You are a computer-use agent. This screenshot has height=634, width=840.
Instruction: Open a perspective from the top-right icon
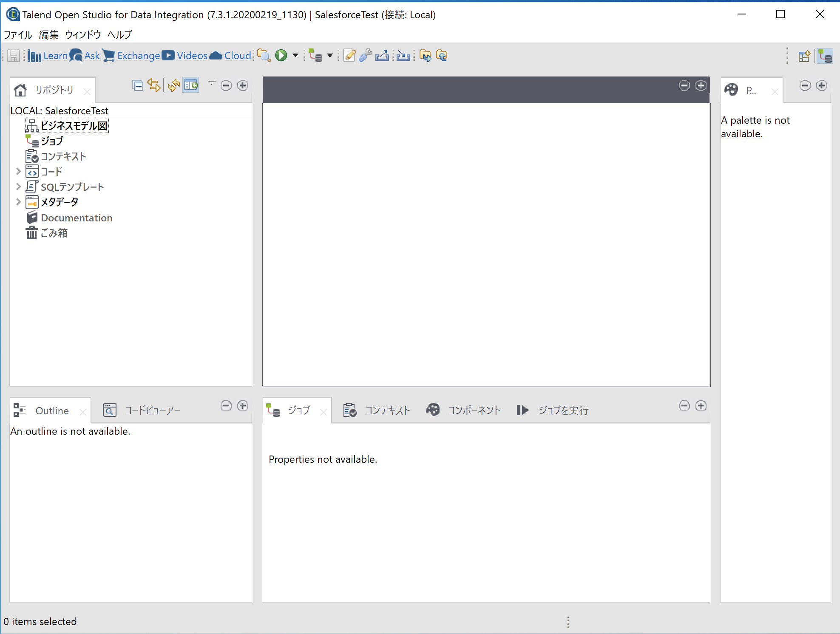point(804,56)
